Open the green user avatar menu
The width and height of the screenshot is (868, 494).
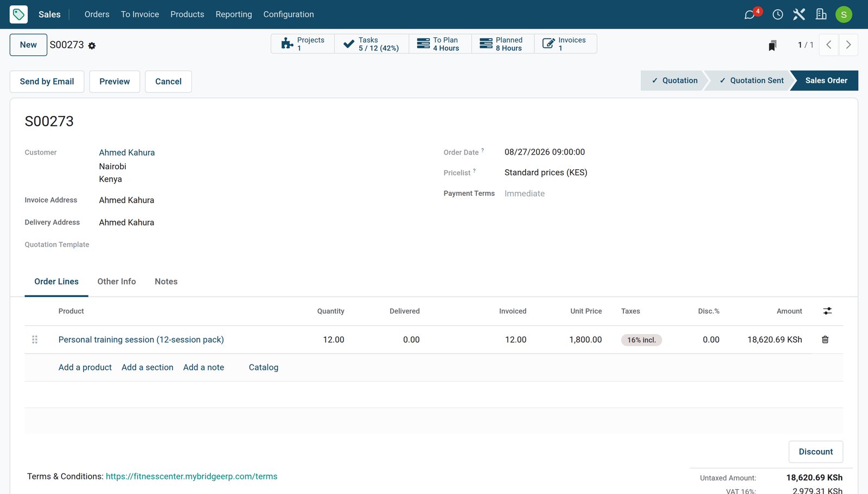click(844, 14)
